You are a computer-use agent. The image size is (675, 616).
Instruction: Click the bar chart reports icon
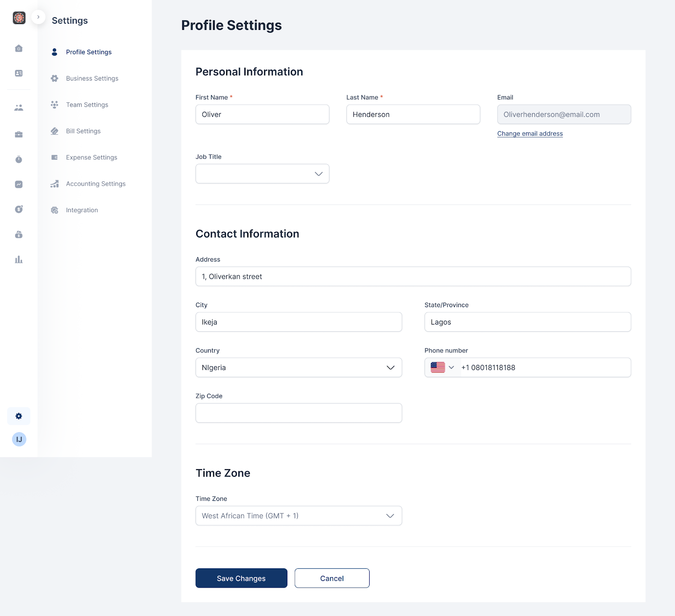tap(19, 259)
